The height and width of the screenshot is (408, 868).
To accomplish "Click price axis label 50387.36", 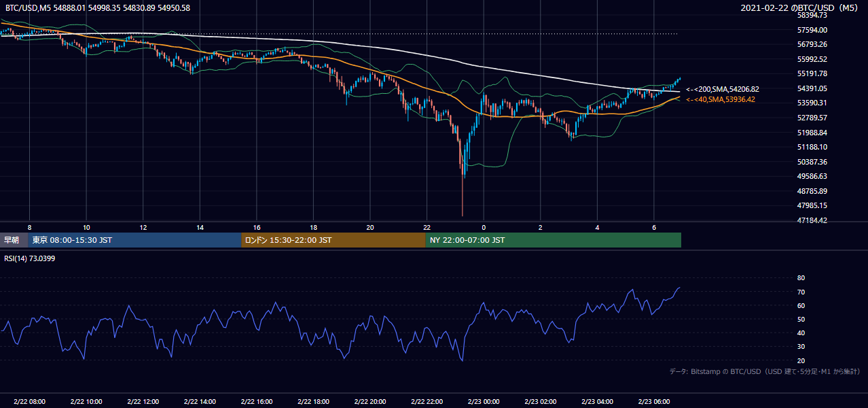I will coord(812,162).
